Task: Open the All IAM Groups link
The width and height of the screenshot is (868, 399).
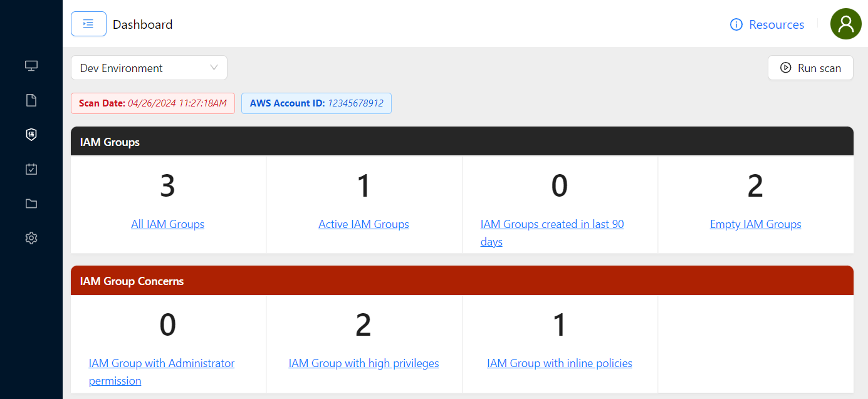Action: (x=167, y=224)
